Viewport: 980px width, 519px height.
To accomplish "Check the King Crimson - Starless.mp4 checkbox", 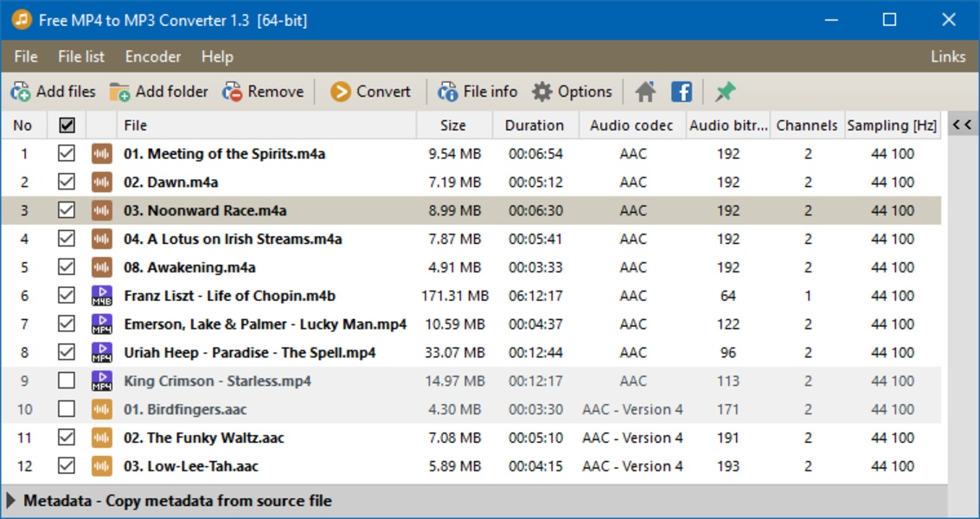I will coord(67,381).
